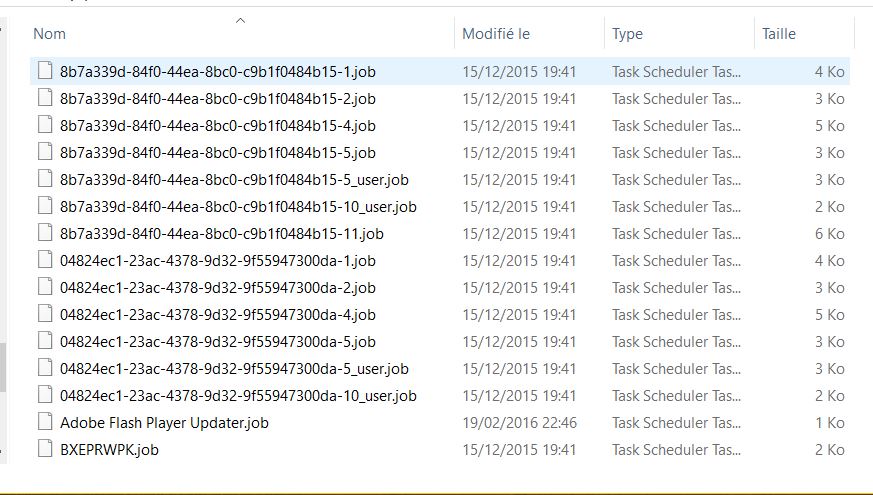The image size is (873, 495).
Task: Sort by the Modifié le column header
Action: coord(496,34)
